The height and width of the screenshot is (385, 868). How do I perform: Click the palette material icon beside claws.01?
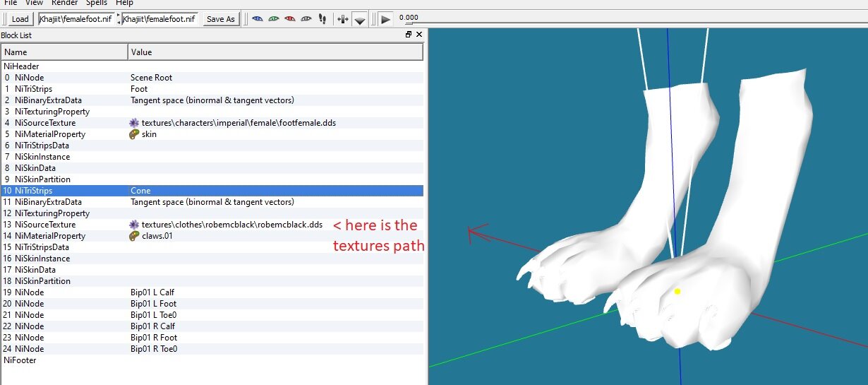(x=134, y=236)
